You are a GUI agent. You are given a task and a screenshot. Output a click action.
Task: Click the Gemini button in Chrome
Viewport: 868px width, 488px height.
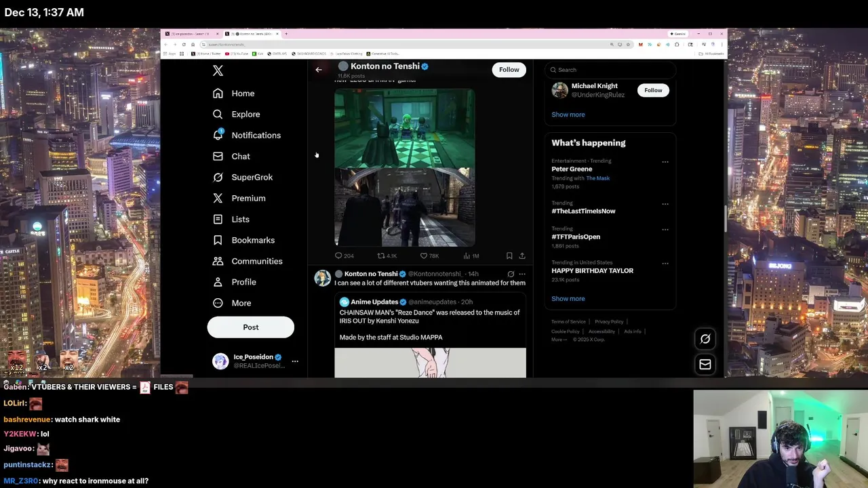click(x=677, y=34)
